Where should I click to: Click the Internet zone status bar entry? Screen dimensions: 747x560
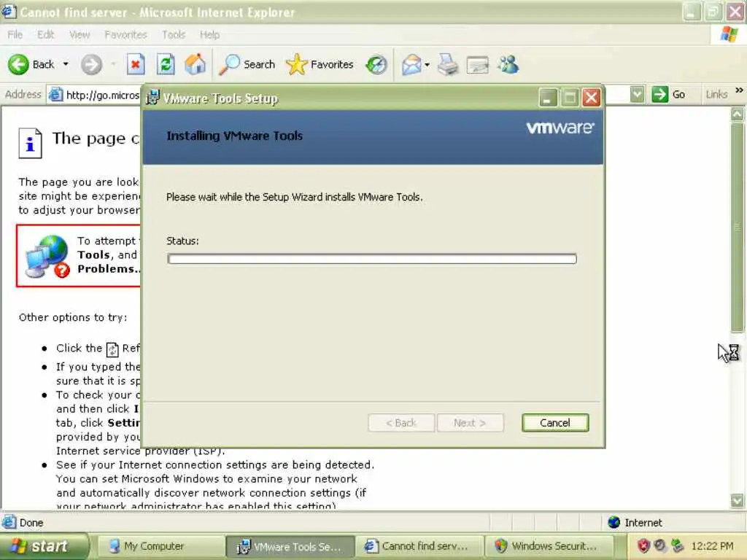click(635, 523)
